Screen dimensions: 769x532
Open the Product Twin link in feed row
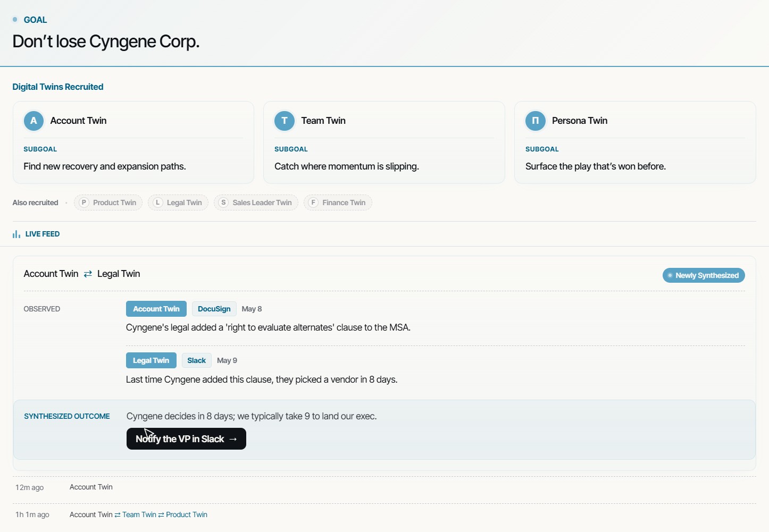coord(187,514)
